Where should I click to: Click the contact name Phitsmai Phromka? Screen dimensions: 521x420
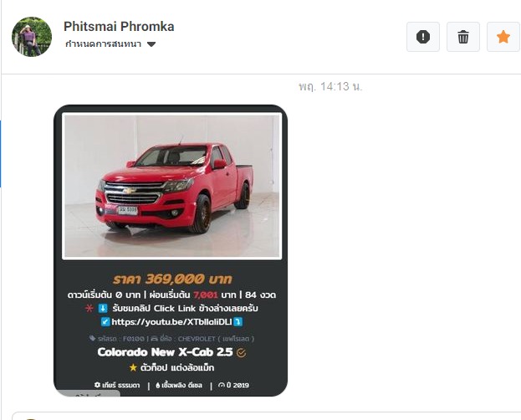click(x=119, y=27)
